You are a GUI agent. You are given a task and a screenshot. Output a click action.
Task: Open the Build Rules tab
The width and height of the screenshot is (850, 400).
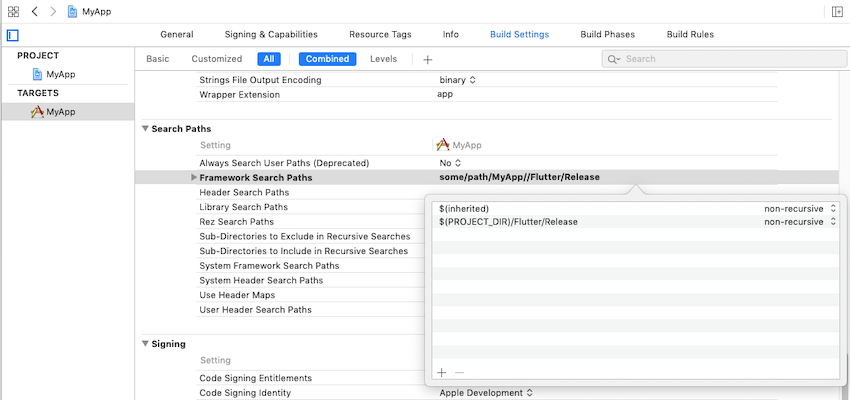(x=690, y=34)
